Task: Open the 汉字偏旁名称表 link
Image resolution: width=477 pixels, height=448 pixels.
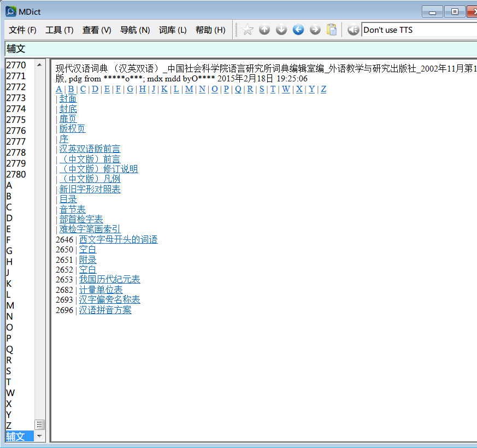Action: pyautogui.click(x=109, y=299)
